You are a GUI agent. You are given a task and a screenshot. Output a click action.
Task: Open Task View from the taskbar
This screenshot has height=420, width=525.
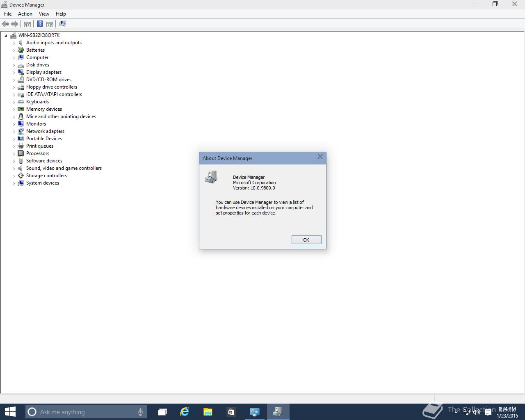click(162, 412)
